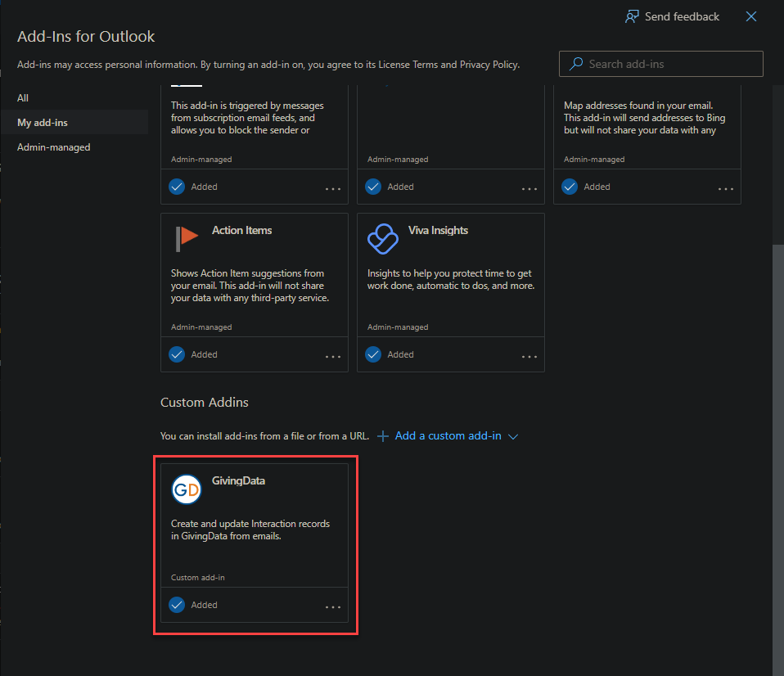Select the Viva Insights ribbon icon
Viewport: 784px width, 676px height.
tap(382, 239)
